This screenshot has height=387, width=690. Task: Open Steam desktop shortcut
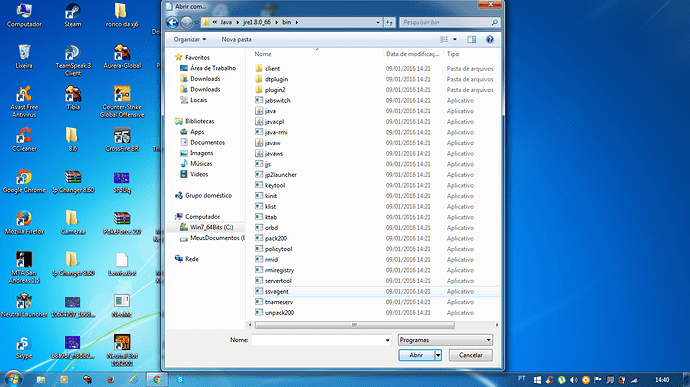pyautogui.click(x=73, y=16)
